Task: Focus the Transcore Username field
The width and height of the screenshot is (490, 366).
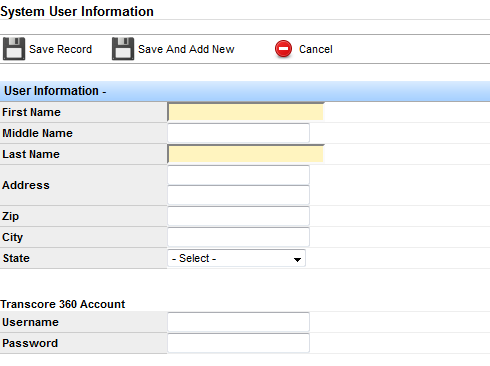Action: 238,322
